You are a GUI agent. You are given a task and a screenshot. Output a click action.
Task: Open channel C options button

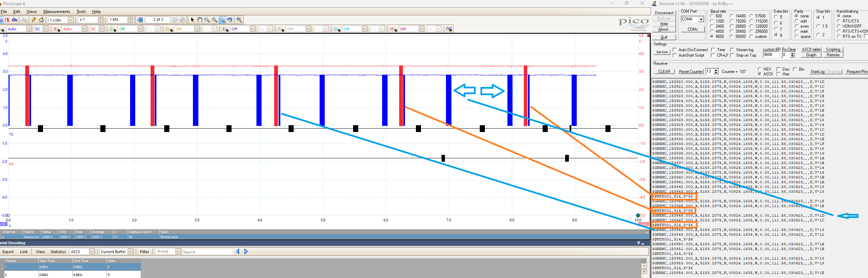click(x=113, y=29)
